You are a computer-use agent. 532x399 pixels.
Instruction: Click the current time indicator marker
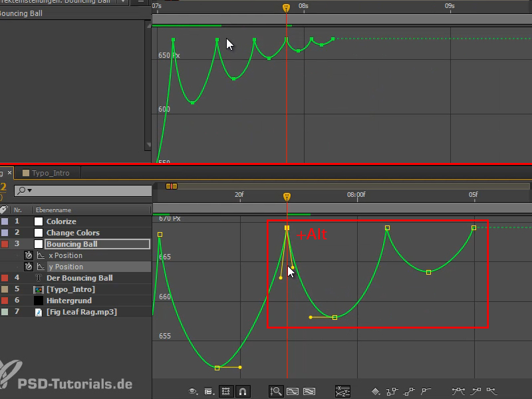point(286,196)
